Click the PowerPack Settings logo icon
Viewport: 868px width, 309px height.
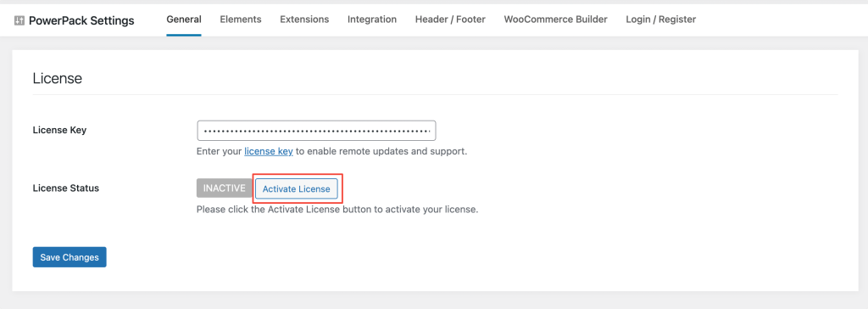19,20
